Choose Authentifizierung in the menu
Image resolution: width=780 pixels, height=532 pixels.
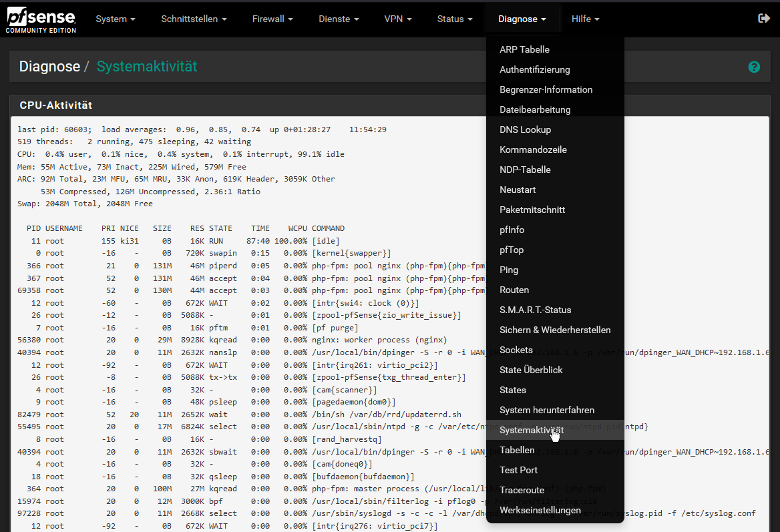click(555, 69)
